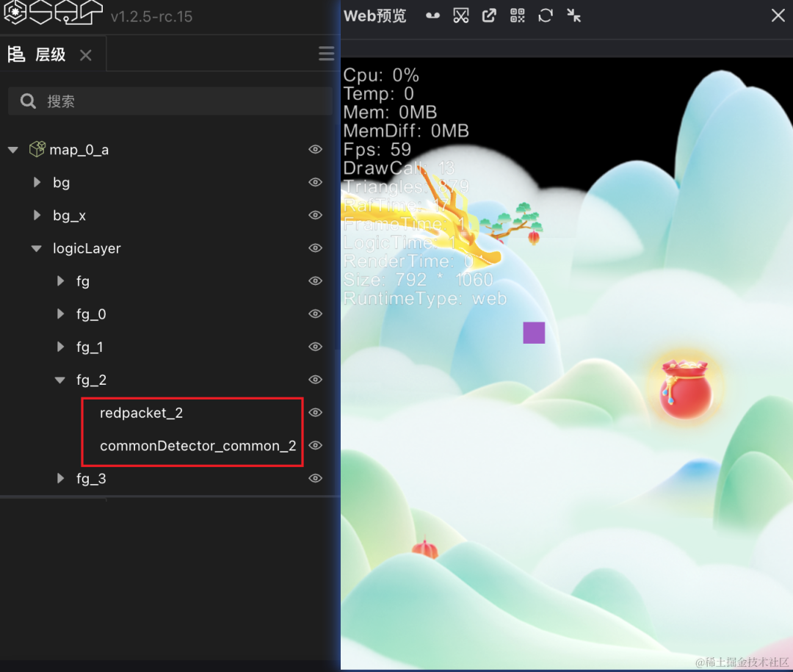This screenshot has height=672, width=793.
Task: Collapse the fg_2 node
Action: click(60, 380)
